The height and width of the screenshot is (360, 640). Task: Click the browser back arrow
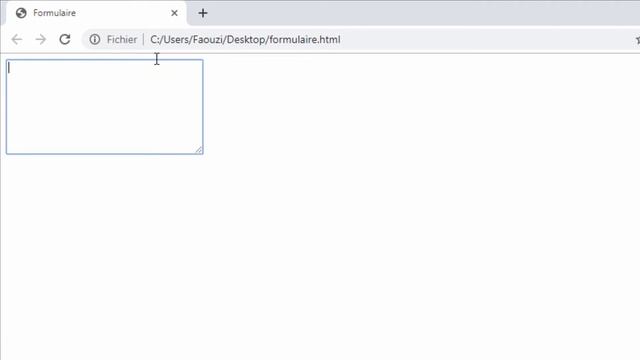(17, 40)
